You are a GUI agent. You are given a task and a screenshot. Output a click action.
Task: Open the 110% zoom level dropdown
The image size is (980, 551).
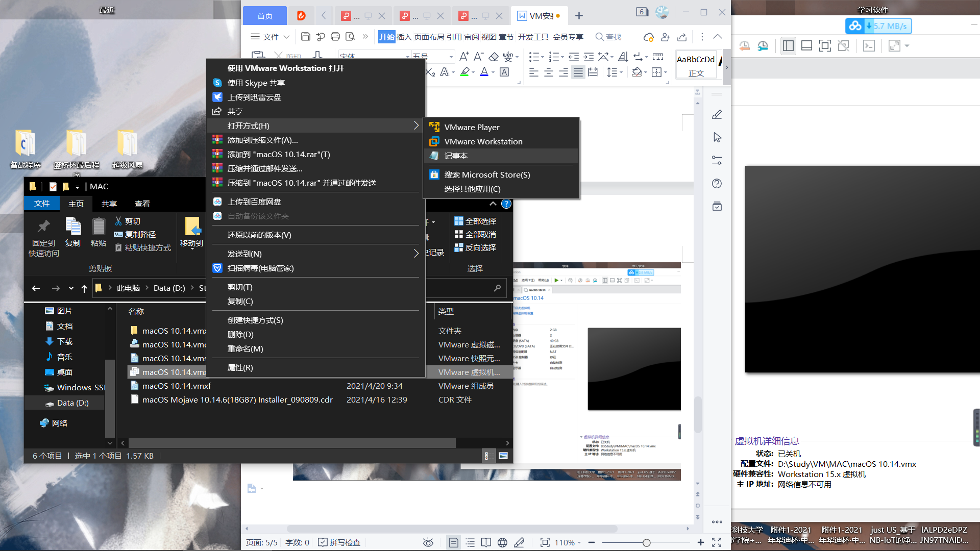pyautogui.click(x=568, y=542)
